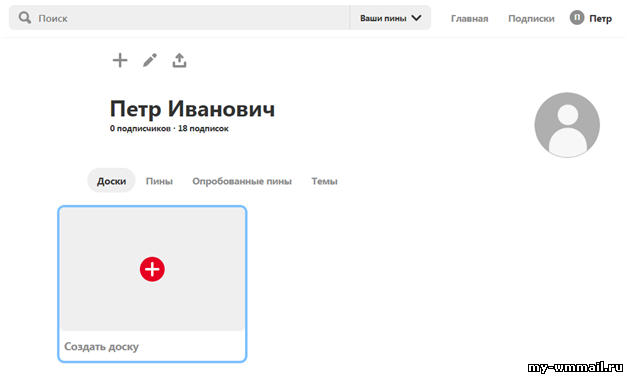This screenshot has height=377, width=628.
Task: Click the search magnifier icon
Action: 24,18
